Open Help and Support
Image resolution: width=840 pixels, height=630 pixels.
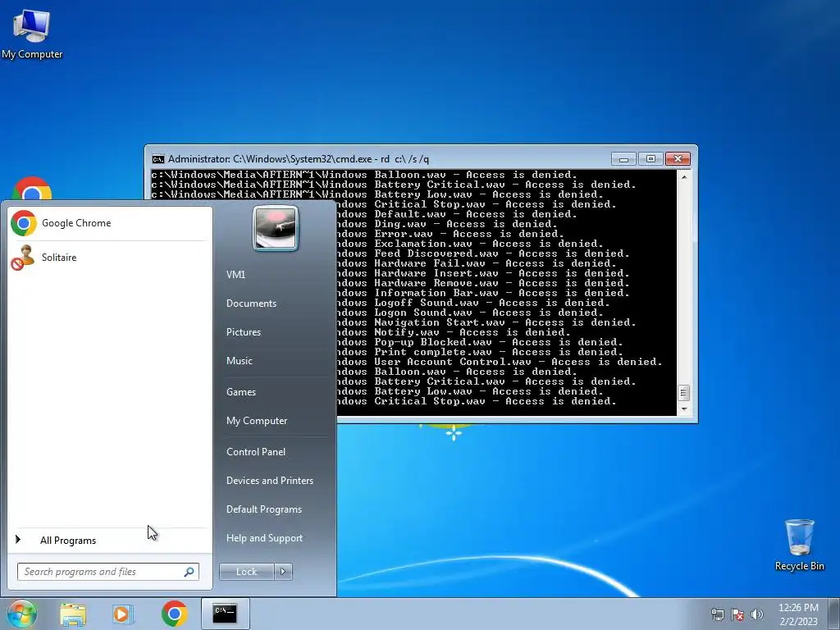click(x=264, y=538)
